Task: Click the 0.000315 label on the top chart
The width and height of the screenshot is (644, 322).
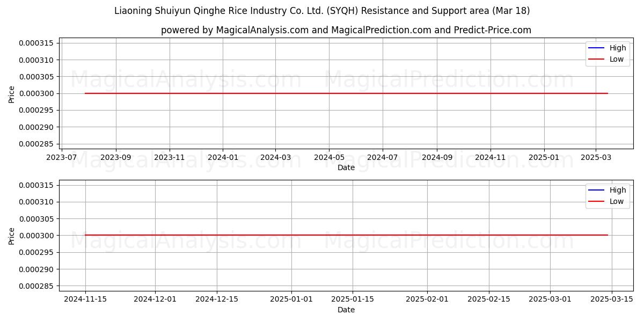Action: [x=36, y=43]
